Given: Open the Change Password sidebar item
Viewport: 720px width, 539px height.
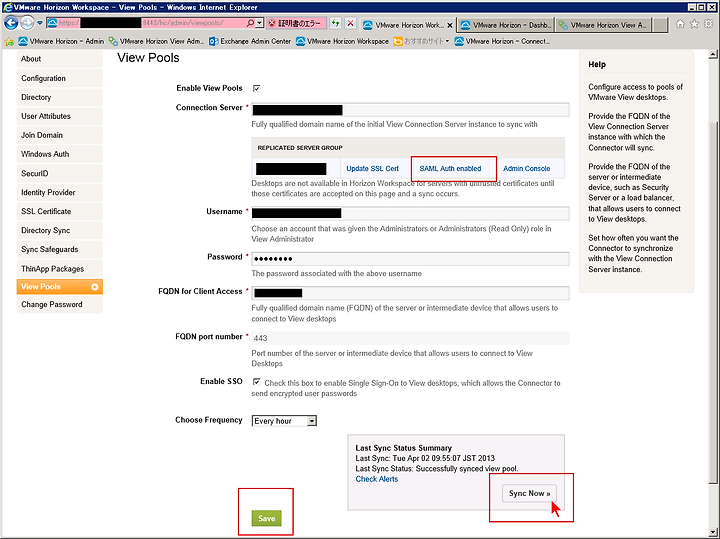Looking at the screenshot, I should (60, 304).
